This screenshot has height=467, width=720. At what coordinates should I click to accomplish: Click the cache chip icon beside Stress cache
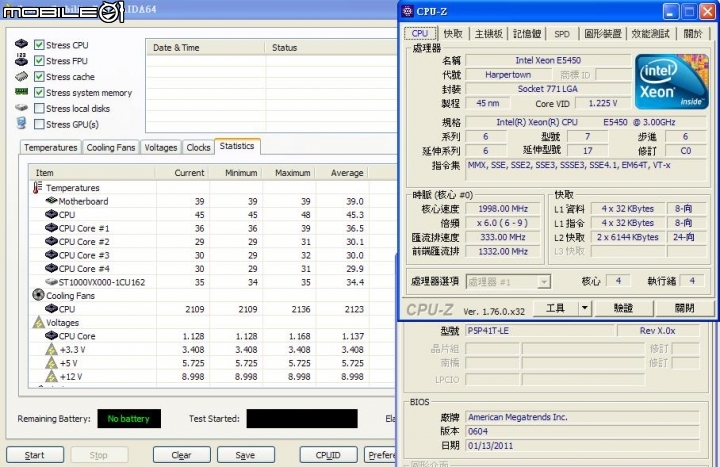21,76
